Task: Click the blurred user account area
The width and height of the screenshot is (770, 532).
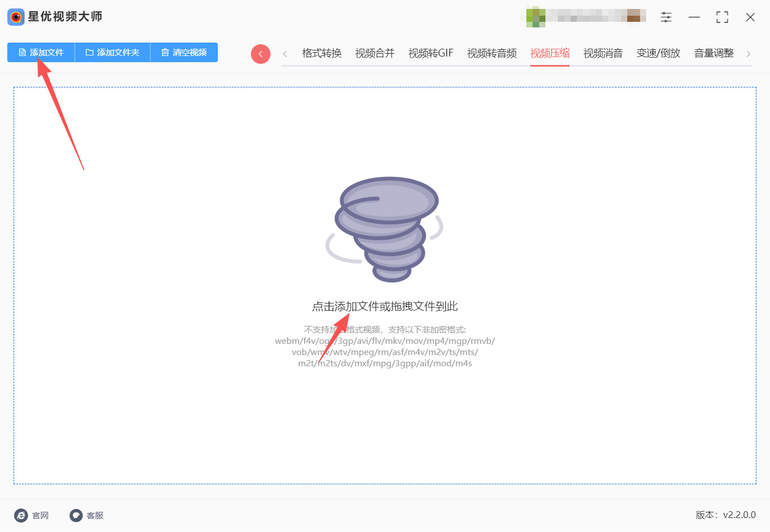Action: (x=586, y=17)
